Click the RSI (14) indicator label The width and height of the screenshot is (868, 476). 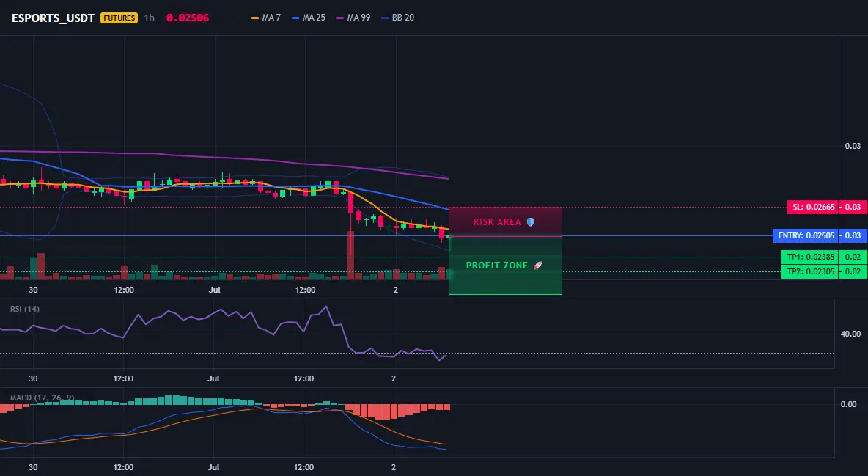25,309
